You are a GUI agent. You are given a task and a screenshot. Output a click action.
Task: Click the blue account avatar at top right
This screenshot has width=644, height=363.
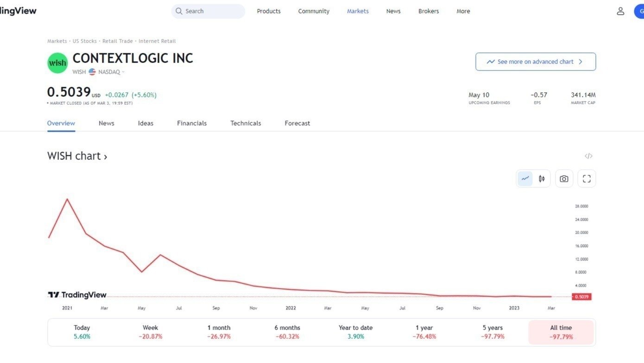[639, 11]
